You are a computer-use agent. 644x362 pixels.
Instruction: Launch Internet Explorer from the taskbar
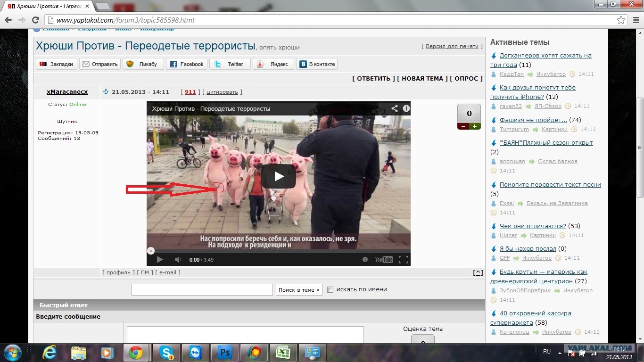click(49, 353)
